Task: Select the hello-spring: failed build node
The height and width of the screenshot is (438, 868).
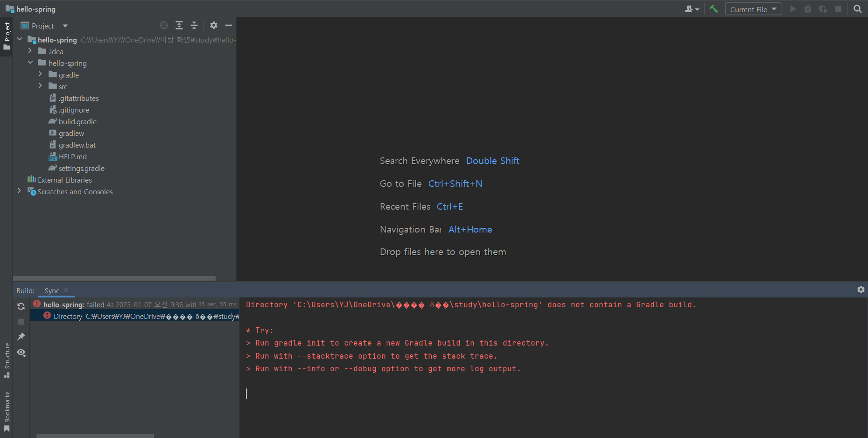Action: [x=134, y=304]
